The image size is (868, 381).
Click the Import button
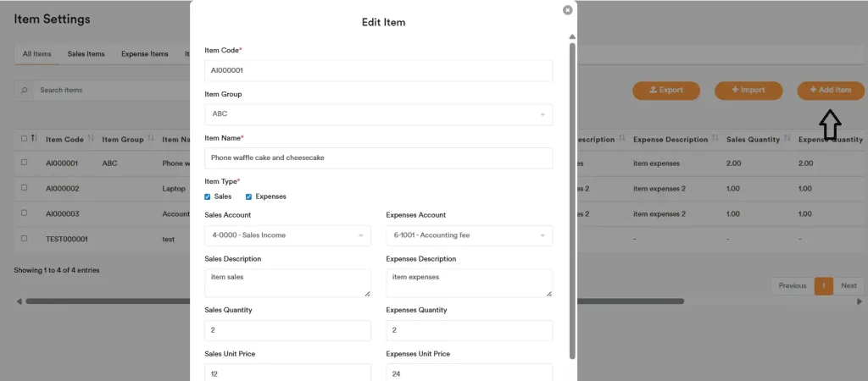click(x=748, y=90)
